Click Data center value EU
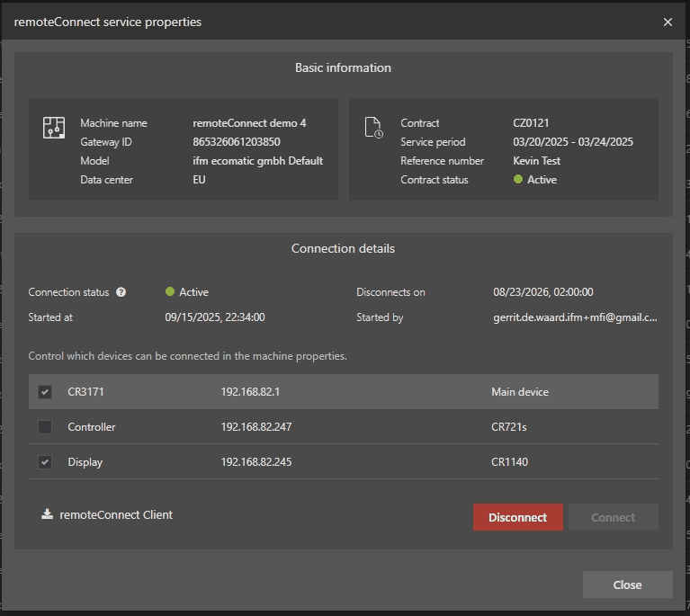Image resolution: width=690 pixels, height=616 pixels. coord(199,180)
